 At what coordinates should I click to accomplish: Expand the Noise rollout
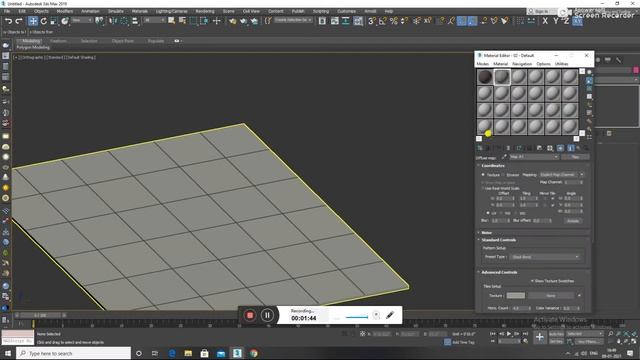[487, 233]
